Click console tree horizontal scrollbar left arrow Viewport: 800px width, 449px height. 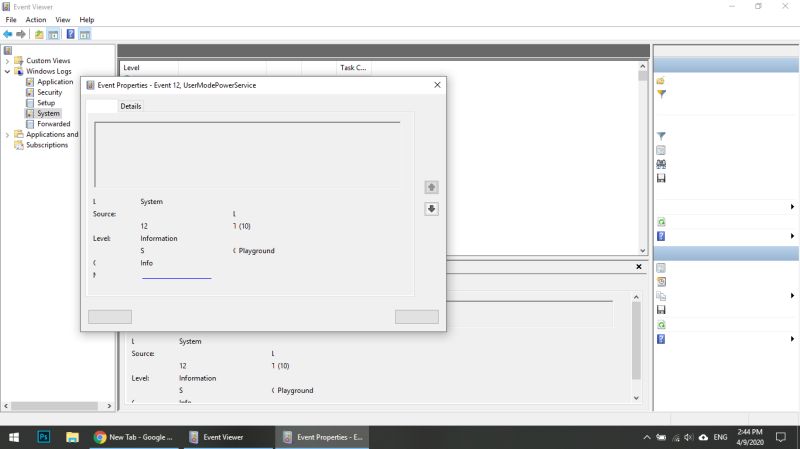[x=6, y=406]
